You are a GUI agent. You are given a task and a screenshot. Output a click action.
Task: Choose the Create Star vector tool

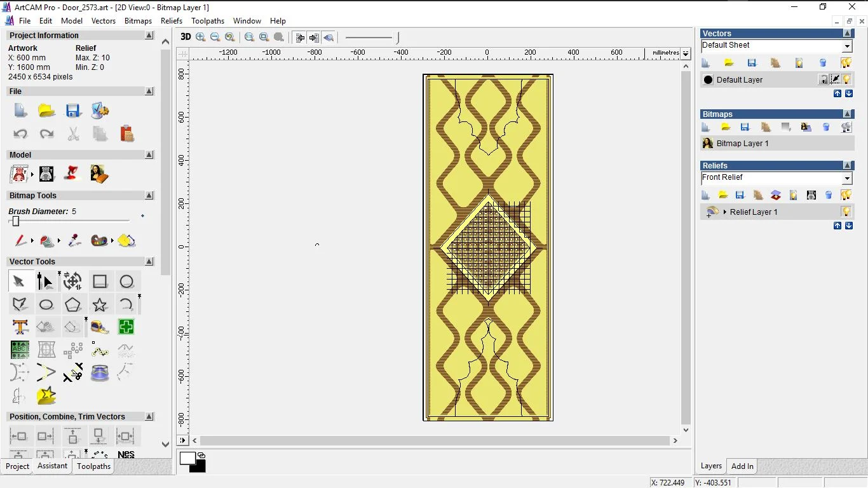click(x=99, y=304)
